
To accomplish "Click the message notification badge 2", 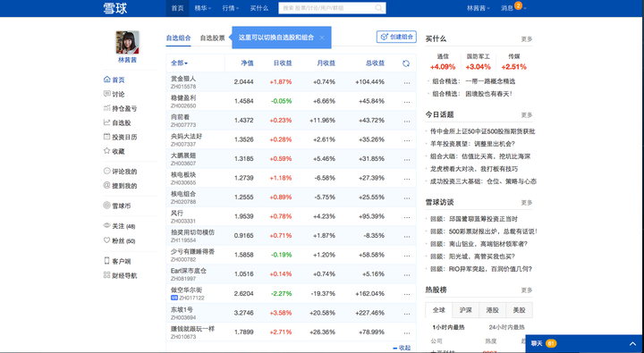I will (x=518, y=5).
